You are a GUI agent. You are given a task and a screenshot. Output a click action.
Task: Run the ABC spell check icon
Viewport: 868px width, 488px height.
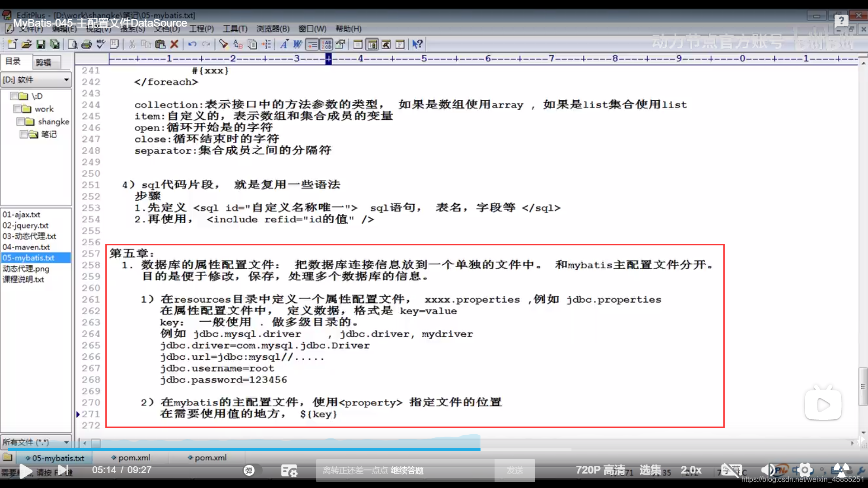pos(100,44)
